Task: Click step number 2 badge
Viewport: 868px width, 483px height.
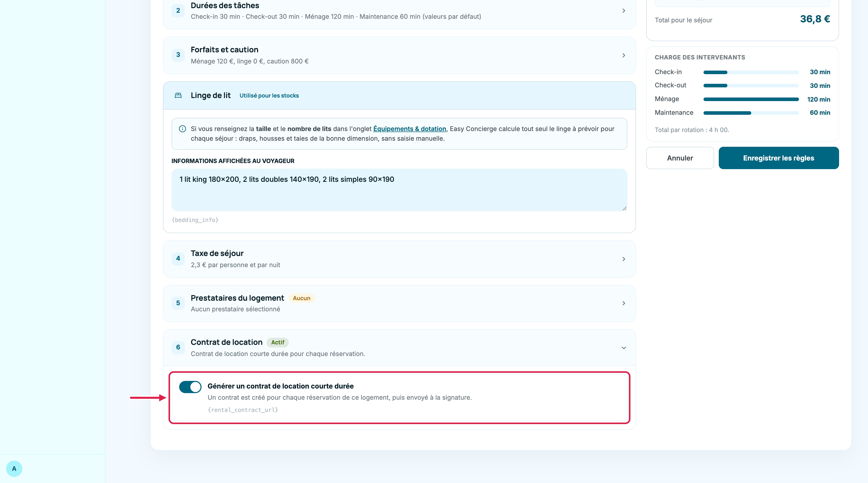Action: pos(178,10)
